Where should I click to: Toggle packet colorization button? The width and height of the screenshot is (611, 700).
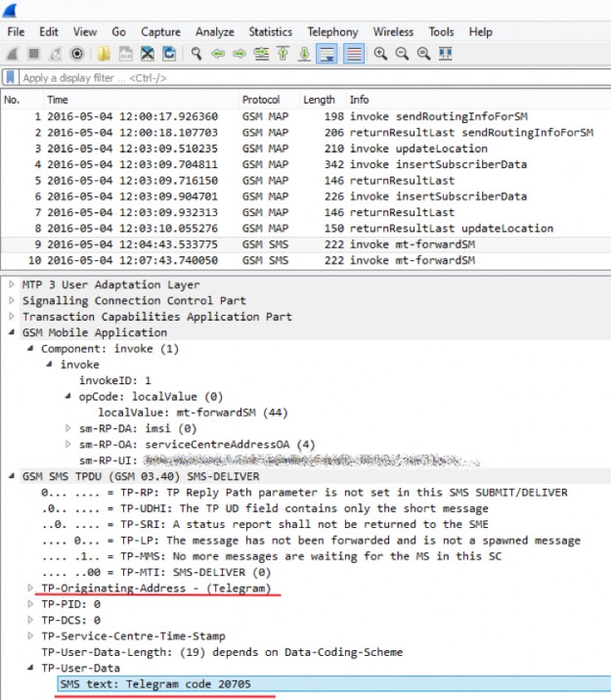[x=353, y=54]
